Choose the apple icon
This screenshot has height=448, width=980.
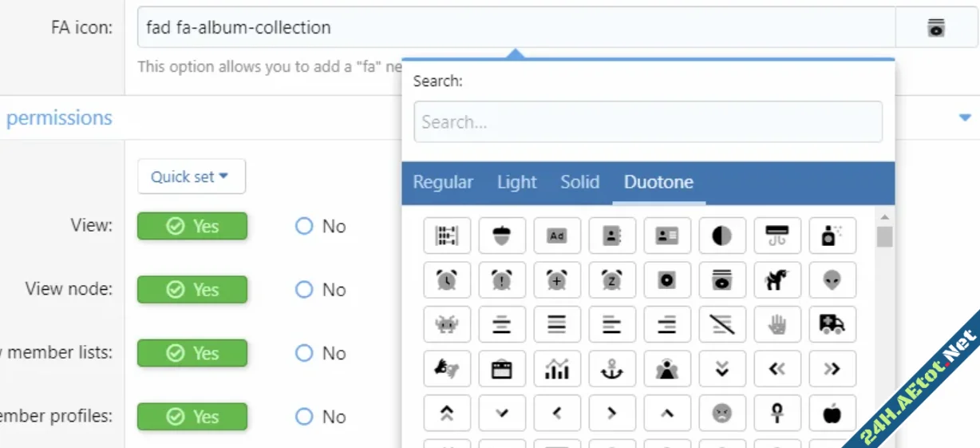tap(832, 413)
